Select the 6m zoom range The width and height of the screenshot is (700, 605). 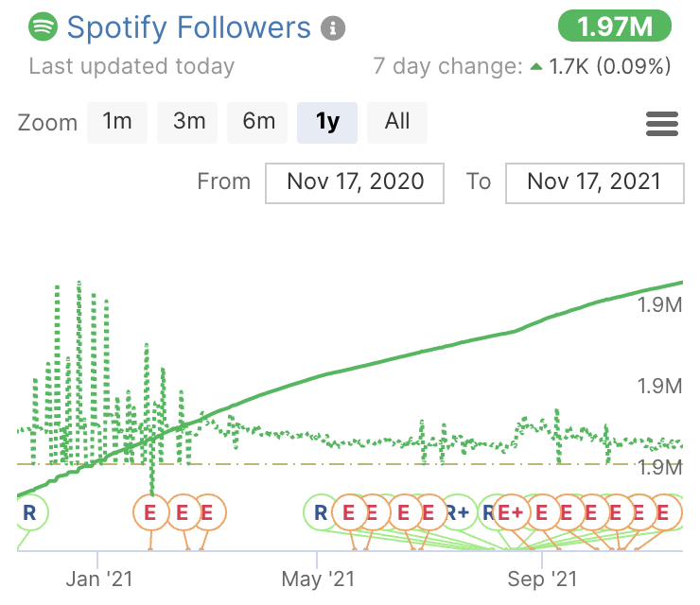tap(258, 122)
